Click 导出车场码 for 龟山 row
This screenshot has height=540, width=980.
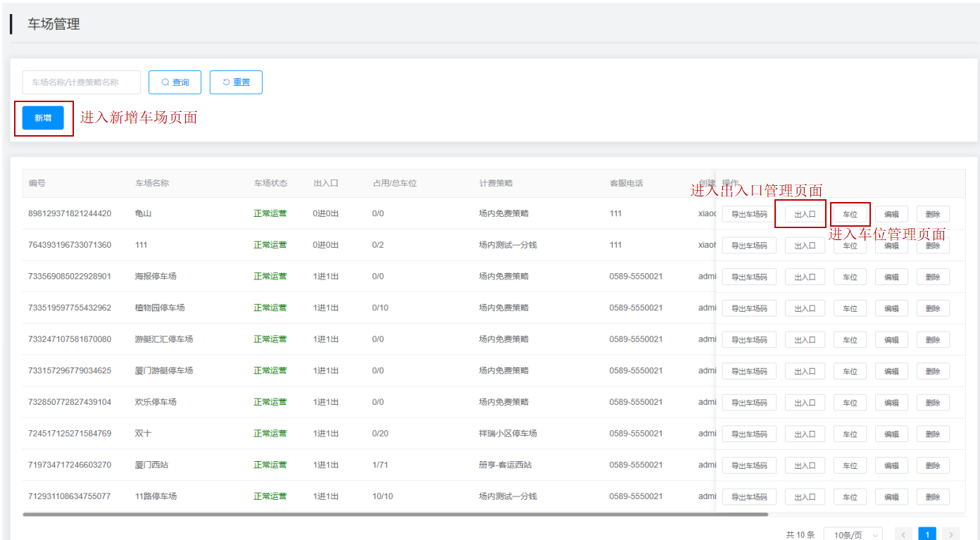[x=749, y=215]
